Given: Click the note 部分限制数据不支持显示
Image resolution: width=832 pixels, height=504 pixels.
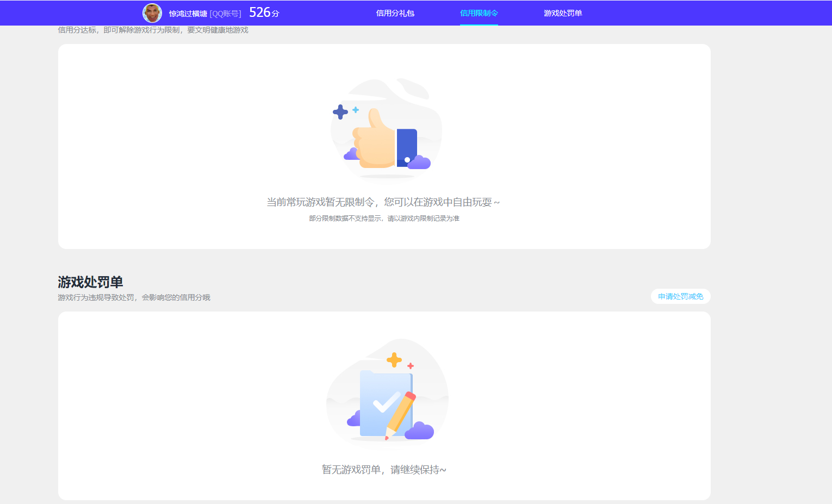Looking at the screenshot, I should [345, 219].
